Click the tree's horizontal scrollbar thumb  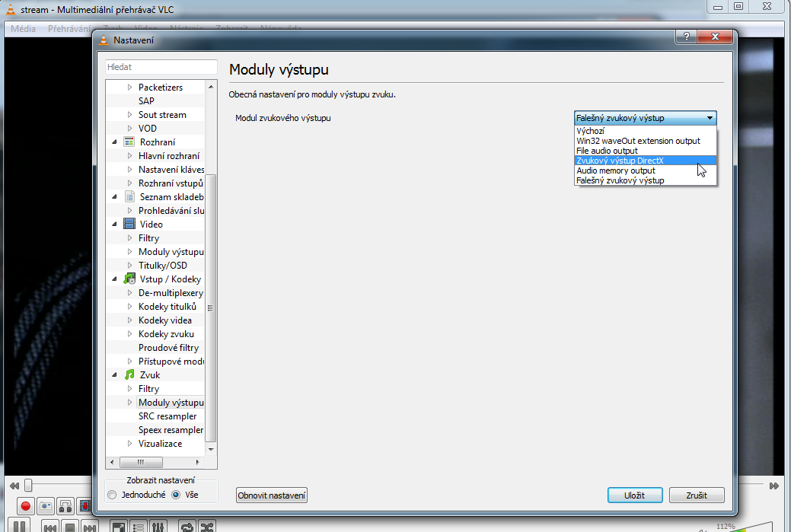[141, 462]
